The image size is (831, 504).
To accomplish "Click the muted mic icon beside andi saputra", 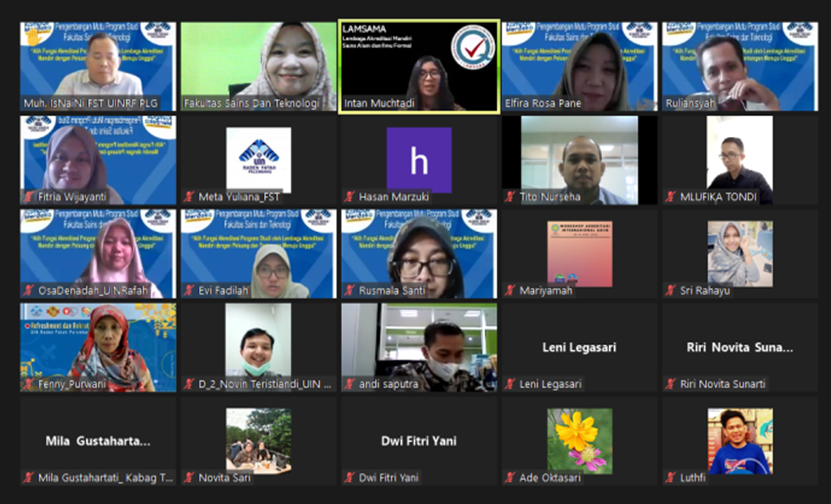I will click(x=349, y=384).
